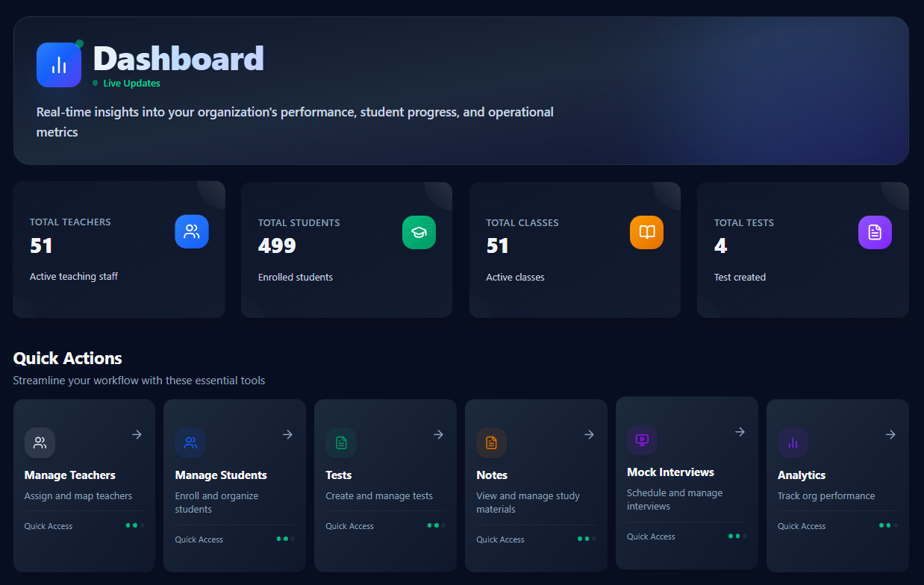
Task: Click the orange Notes file icon
Action: pyautogui.click(x=492, y=442)
